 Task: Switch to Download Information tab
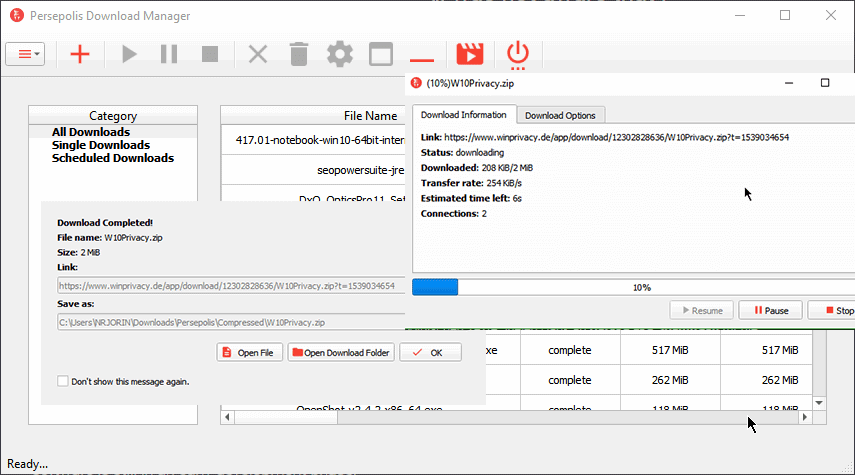(463, 115)
